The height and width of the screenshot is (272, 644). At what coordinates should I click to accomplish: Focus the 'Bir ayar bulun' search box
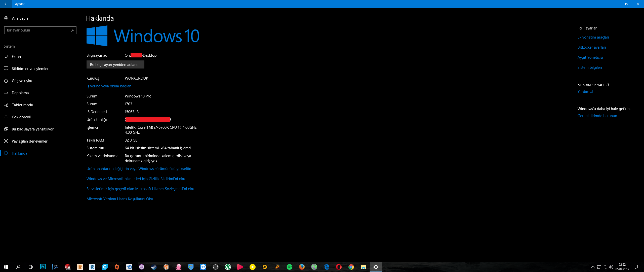click(40, 30)
